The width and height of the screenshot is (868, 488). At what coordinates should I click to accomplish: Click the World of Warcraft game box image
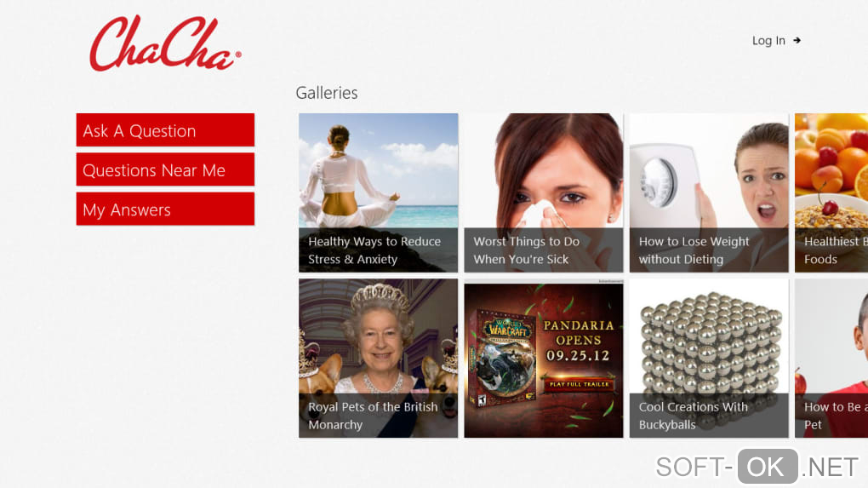503,359
